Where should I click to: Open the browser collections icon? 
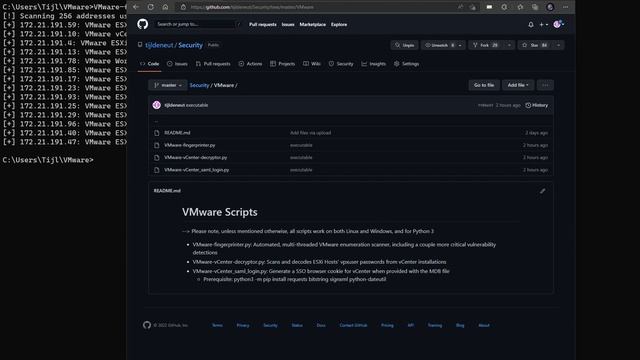coord(535,7)
